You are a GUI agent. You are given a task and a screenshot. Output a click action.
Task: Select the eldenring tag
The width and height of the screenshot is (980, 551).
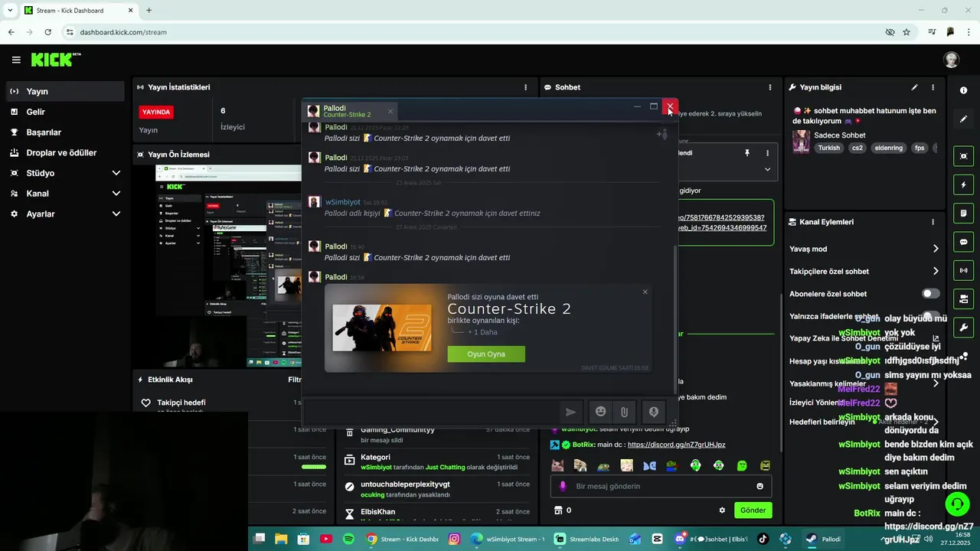pos(889,148)
